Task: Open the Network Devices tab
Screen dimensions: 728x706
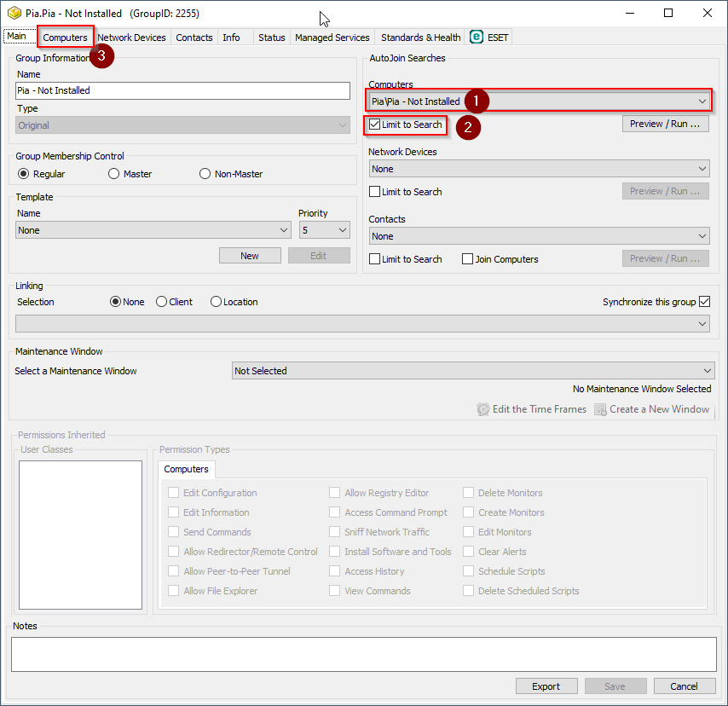Action: (131, 38)
